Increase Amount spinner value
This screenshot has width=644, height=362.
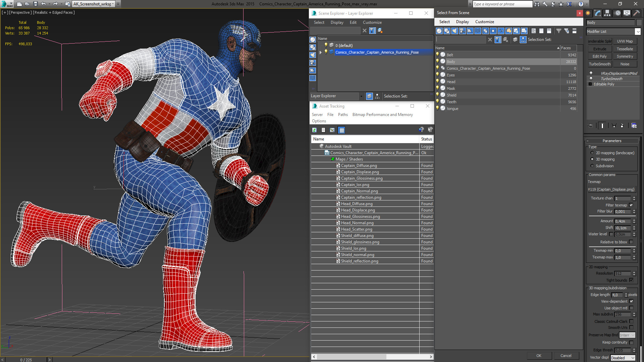pos(634,220)
